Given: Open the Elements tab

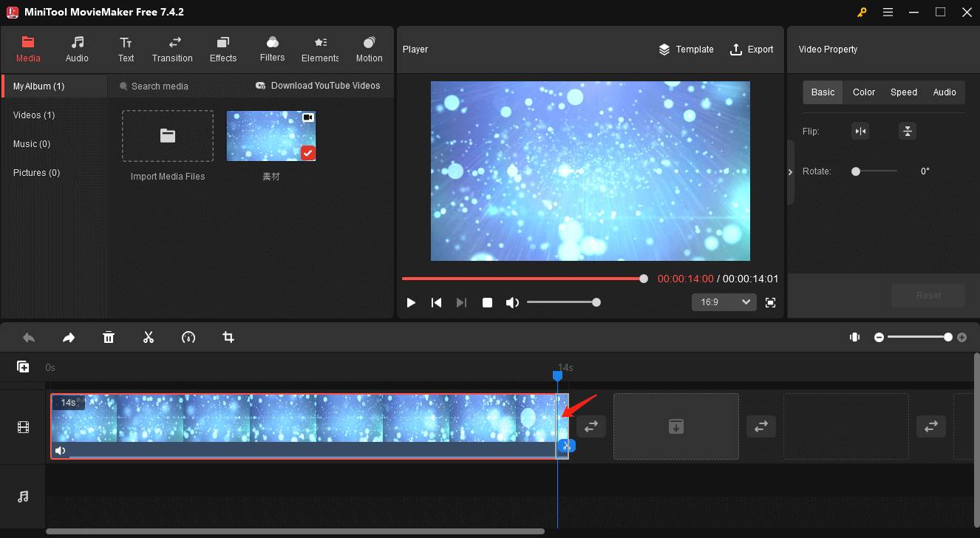Looking at the screenshot, I should (x=320, y=50).
